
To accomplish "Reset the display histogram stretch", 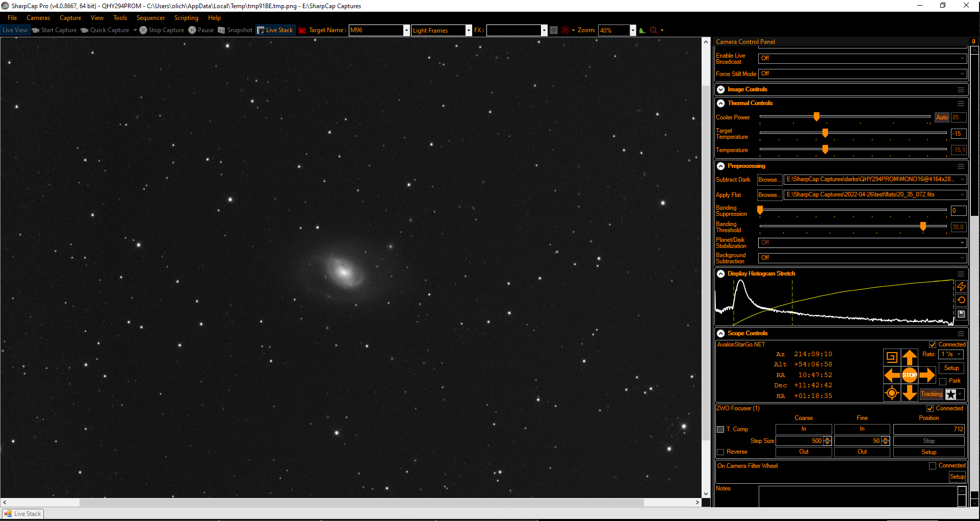I will pos(961,300).
